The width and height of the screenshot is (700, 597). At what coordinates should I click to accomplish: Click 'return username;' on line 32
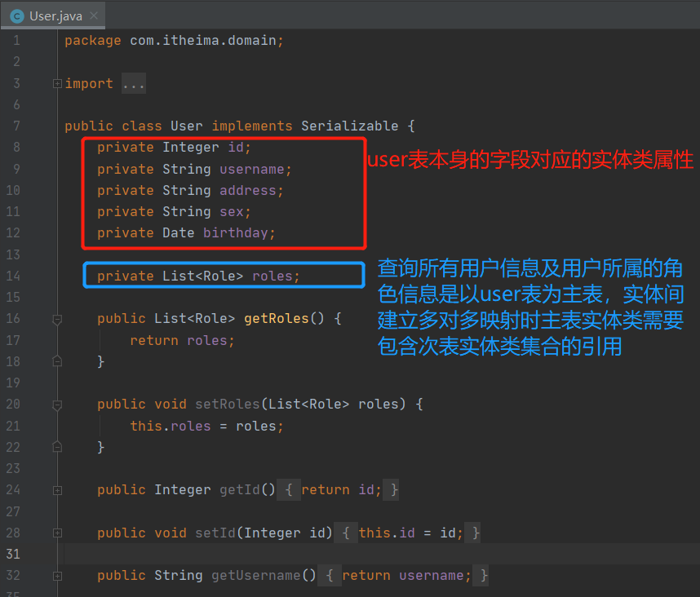click(x=406, y=576)
